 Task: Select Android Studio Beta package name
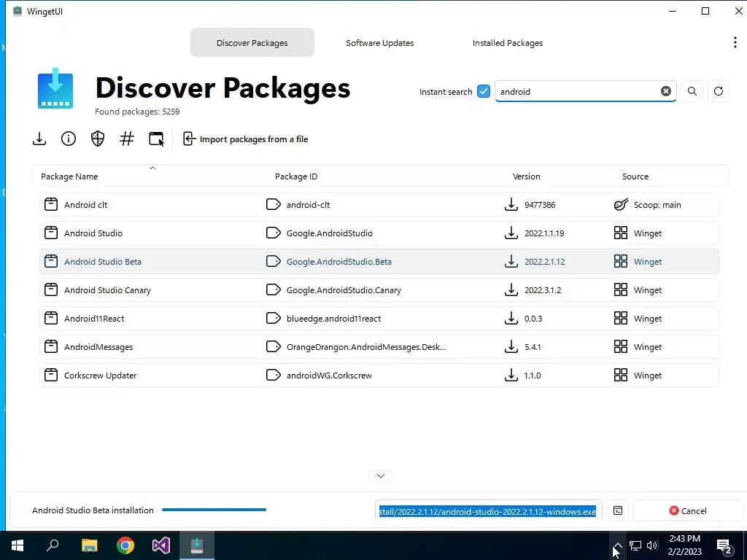[103, 262]
